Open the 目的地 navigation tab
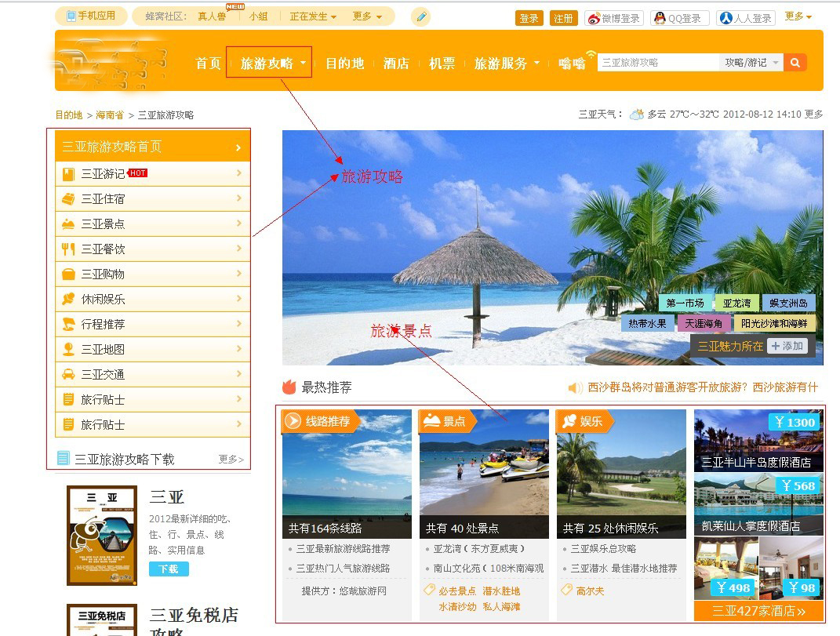The image size is (840, 636). click(344, 64)
